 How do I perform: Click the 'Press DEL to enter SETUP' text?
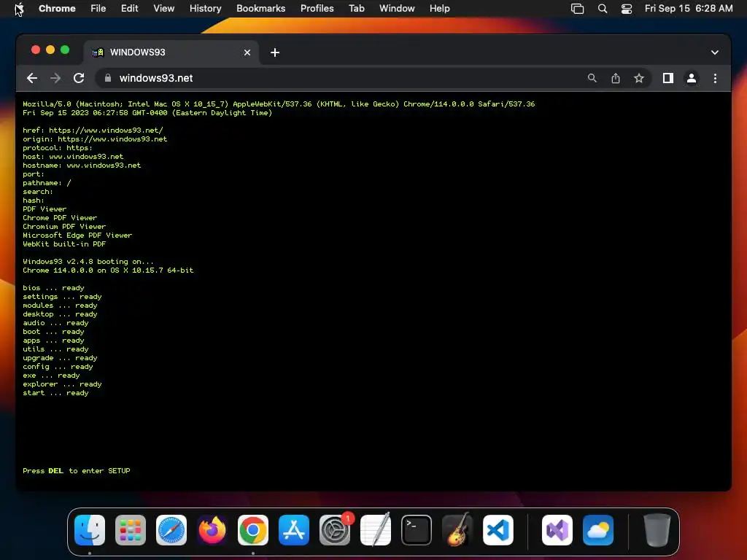point(76,470)
